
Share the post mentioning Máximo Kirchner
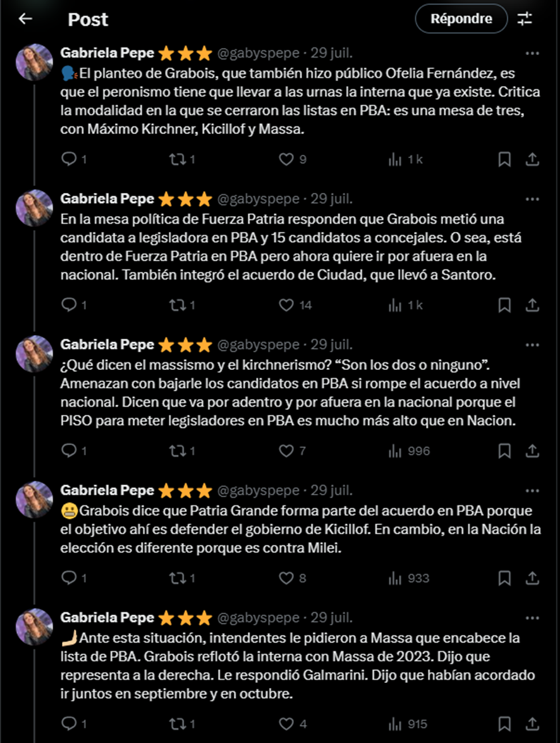[532, 159]
